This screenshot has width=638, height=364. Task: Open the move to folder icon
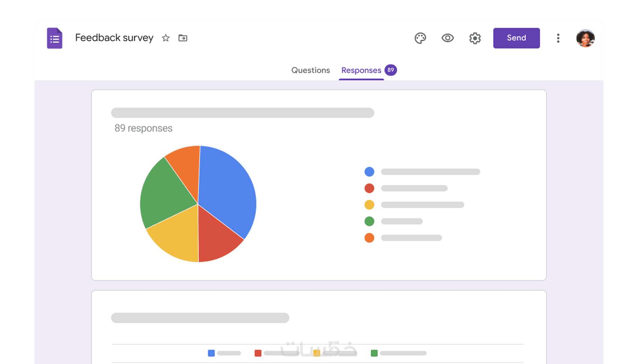pyautogui.click(x=183, y=38)
